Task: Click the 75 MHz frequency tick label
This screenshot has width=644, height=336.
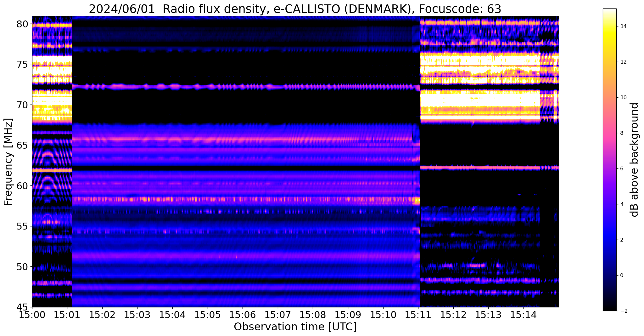Action: coord(22,65)
